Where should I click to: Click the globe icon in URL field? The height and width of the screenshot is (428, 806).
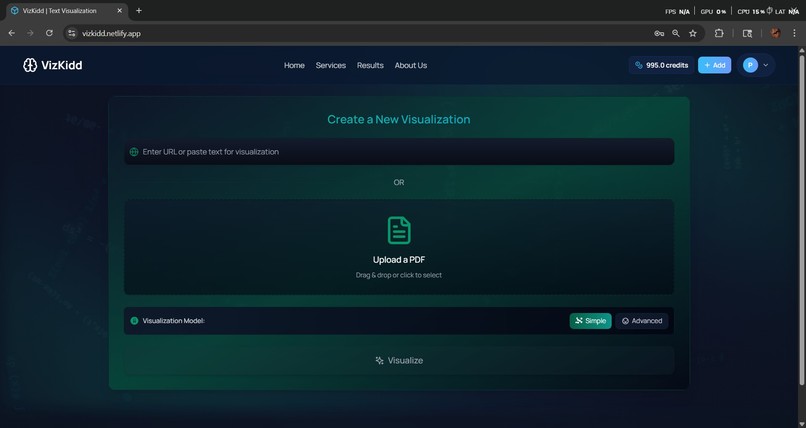coord(134,152)
